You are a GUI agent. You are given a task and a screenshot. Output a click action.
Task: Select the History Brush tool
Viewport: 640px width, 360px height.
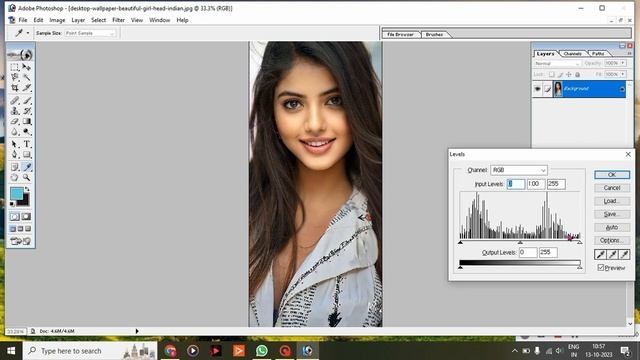[27, 111]
